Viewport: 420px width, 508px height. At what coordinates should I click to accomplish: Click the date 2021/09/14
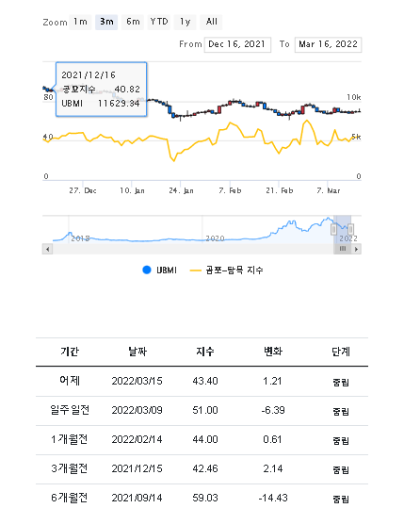[137, 498]
